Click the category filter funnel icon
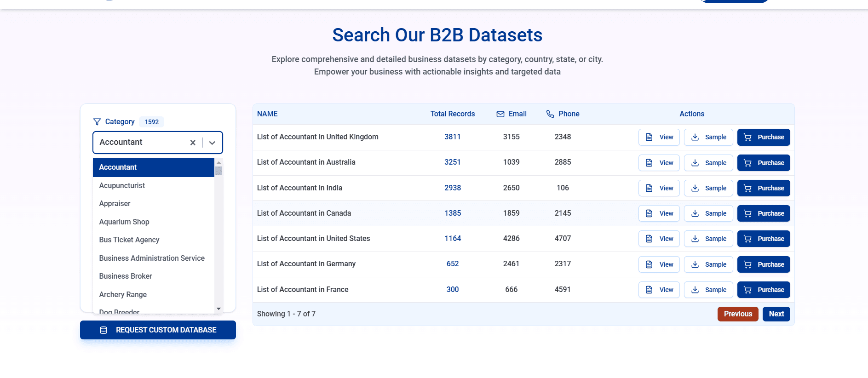Image resolution: width=868 pixels, height=378 pixels. click(x=97, y=122)
